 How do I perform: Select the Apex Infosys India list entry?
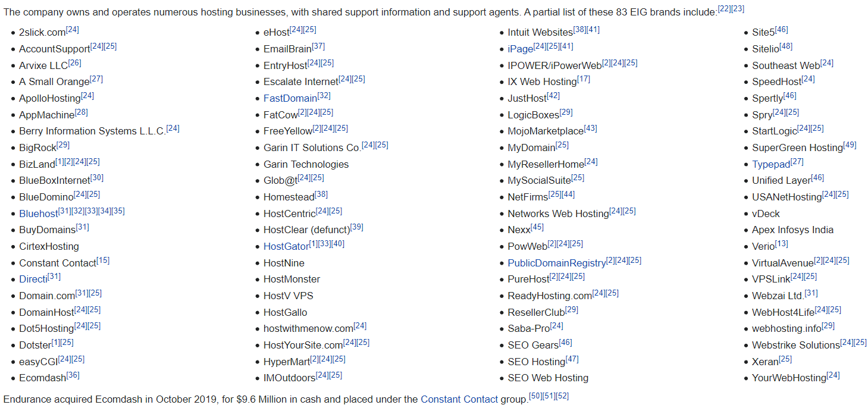pos(792,230)
